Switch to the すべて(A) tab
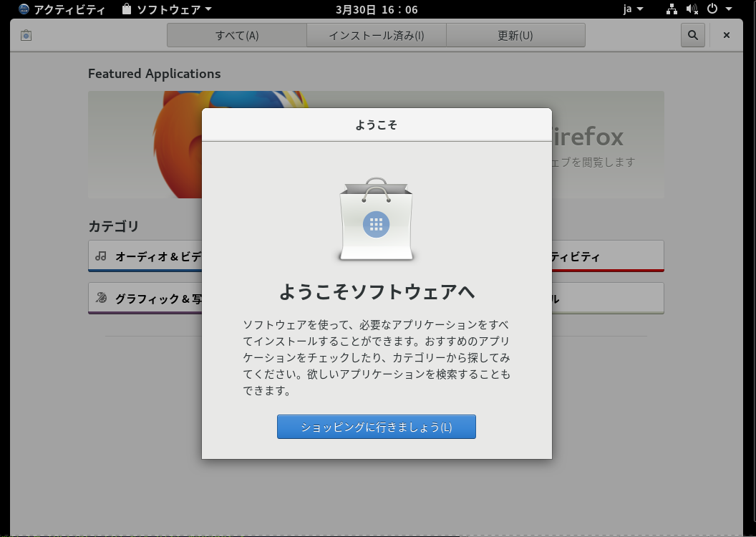 (237, 35)
